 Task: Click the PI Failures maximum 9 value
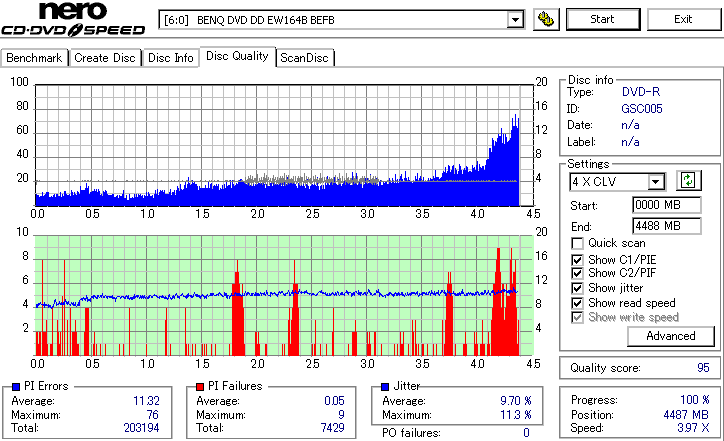341,415
